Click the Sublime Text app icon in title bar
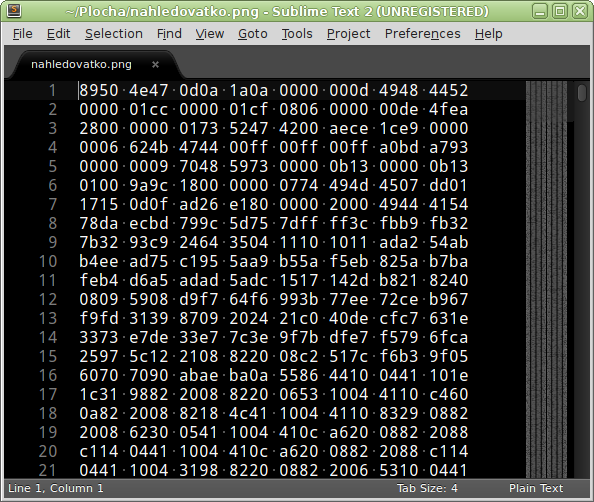Image resolution: width=594 pixels, height=502 pixels. click(x=14, y=11)
